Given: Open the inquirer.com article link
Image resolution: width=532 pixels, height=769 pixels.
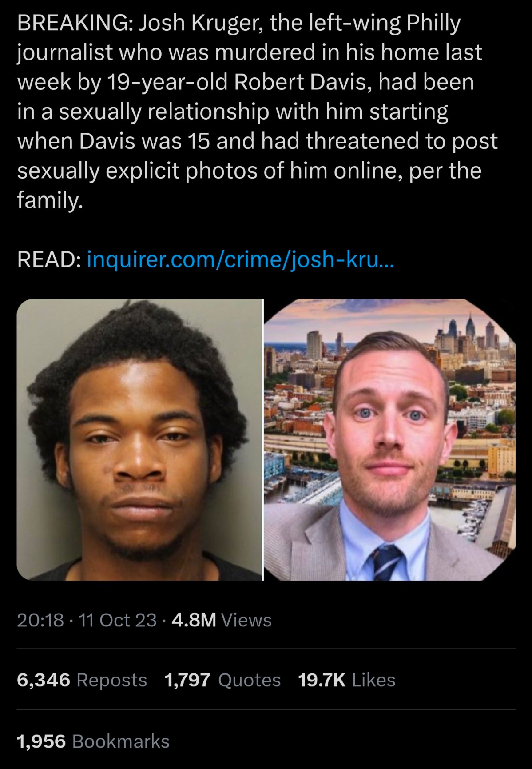Looking at the screenshot, I should click(240, 259).
